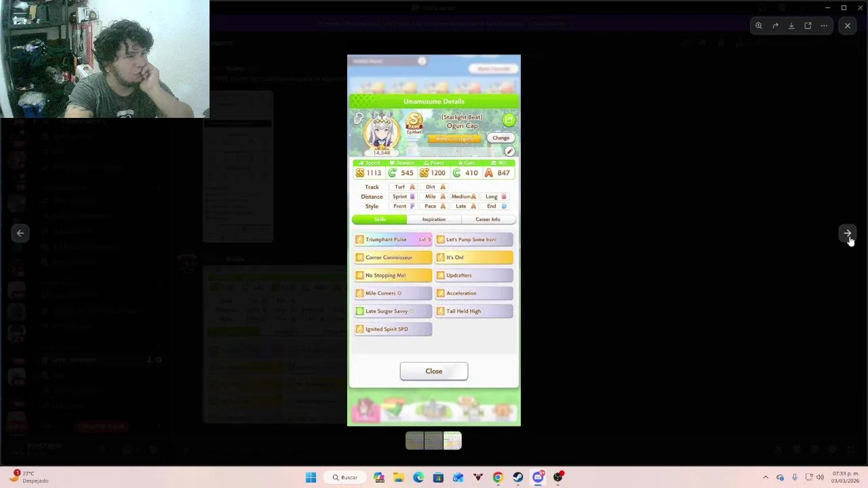Click Oguri Cap's character portrait
This screenshot has width=868, height=488.
(382, 133)
